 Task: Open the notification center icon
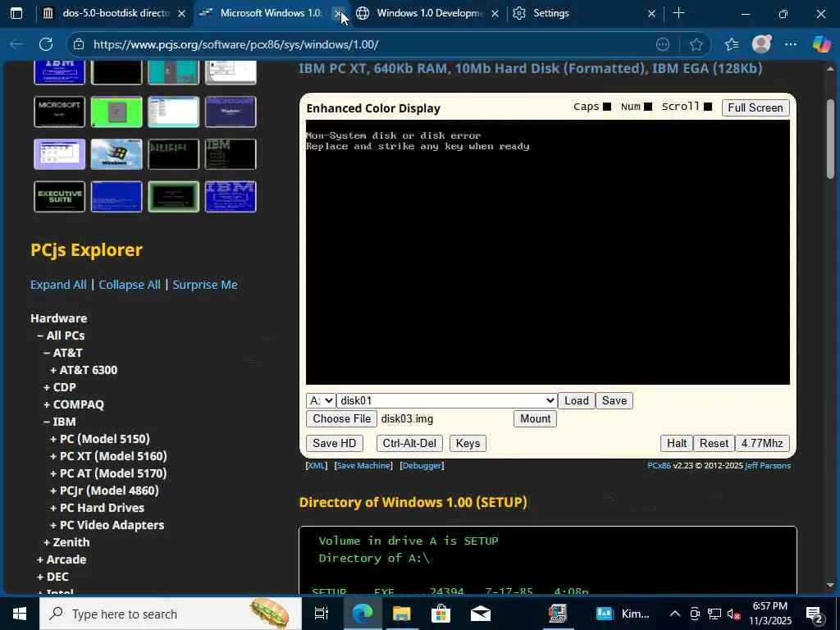tap(815, 614)
